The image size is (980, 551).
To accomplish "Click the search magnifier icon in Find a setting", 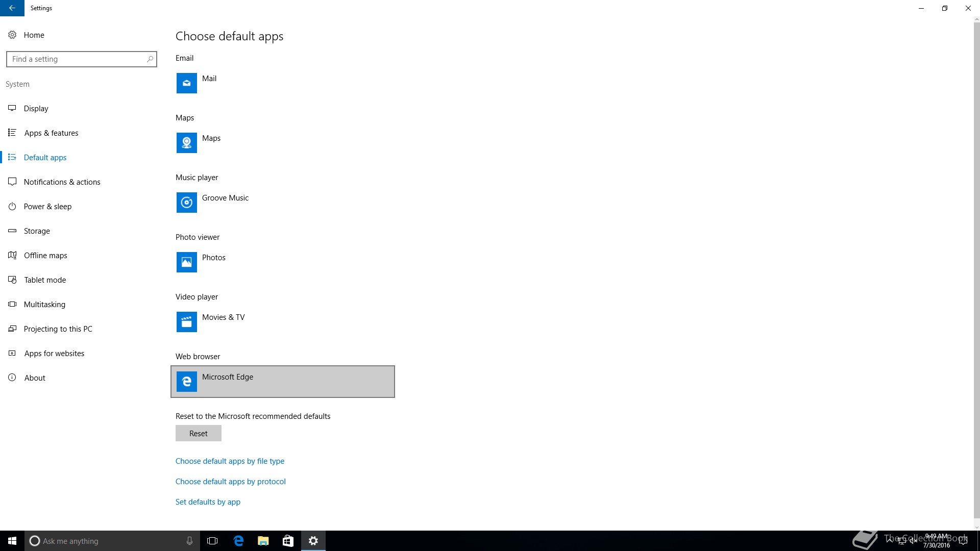I will (150, 59).
